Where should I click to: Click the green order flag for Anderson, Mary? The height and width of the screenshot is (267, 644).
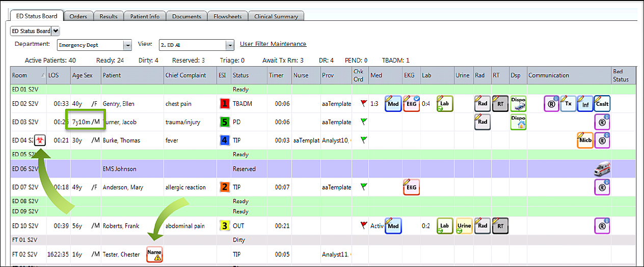pyautogui.click(x=363, y=187)
